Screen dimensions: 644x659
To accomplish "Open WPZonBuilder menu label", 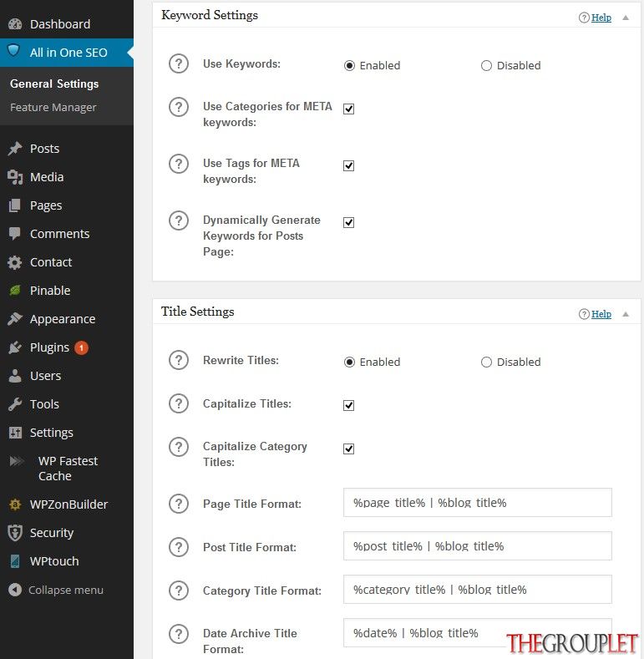I will pos(68,504).
